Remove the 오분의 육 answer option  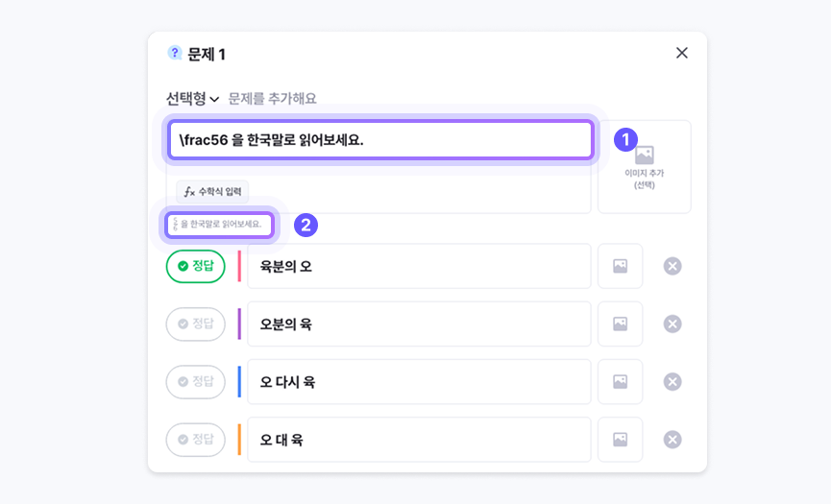click(x=672, y=324)
